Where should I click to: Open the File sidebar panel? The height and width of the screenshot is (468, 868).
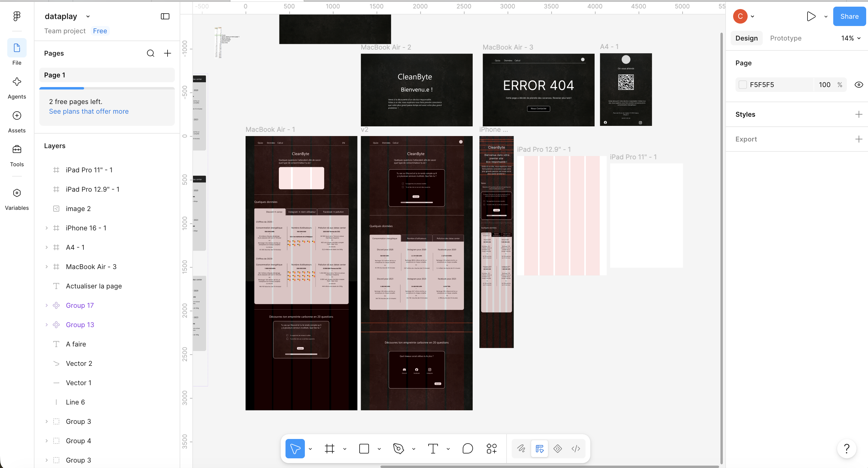point(17,52)
